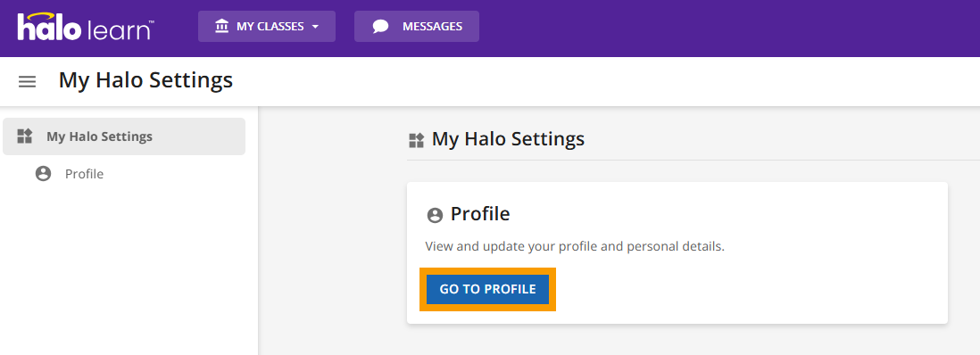Image resolution: width=980 pixels, height=355 pixels.
Task: Select Profile in the left sidebar
Action: pos(84,174)
